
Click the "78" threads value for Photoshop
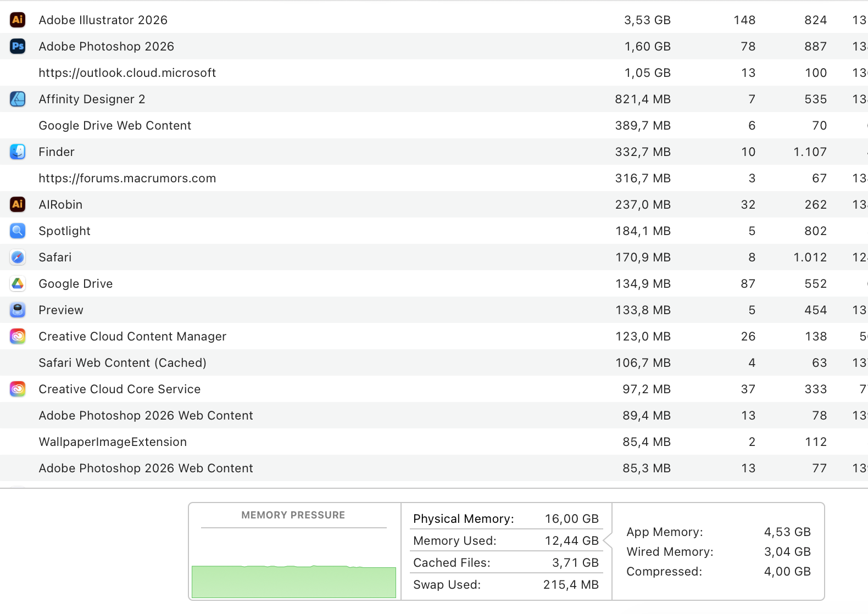coord(748,46)
